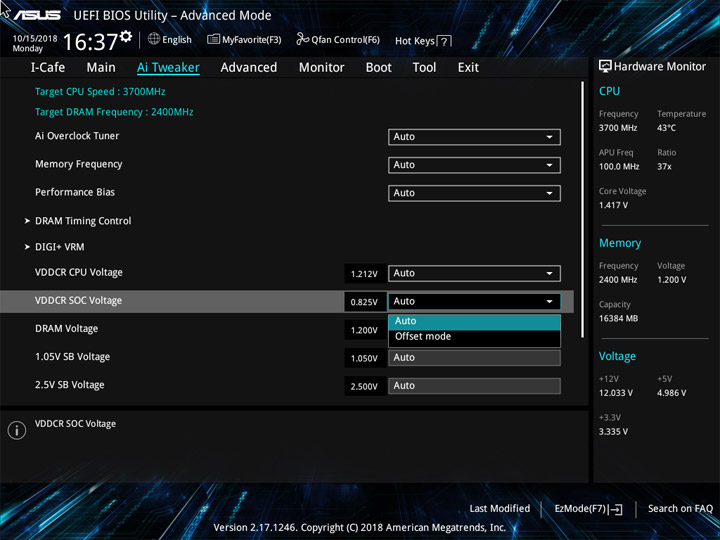Click Search on FAQ
720x540 pixels.
680,508
